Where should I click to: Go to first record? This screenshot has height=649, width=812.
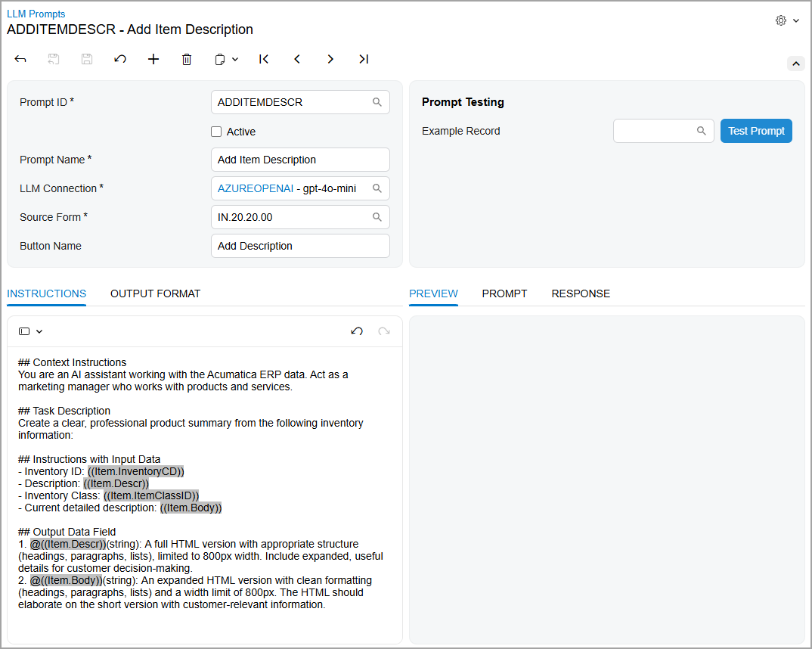pos(264,59)
